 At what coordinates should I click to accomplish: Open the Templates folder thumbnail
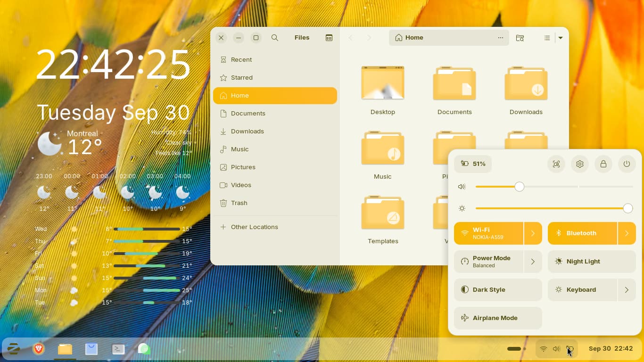point(383,214)
